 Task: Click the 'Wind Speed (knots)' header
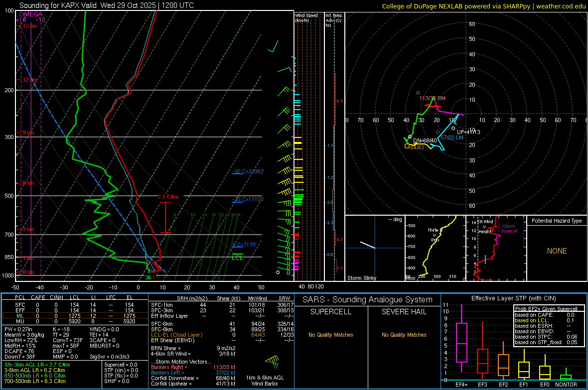(306, 17)
